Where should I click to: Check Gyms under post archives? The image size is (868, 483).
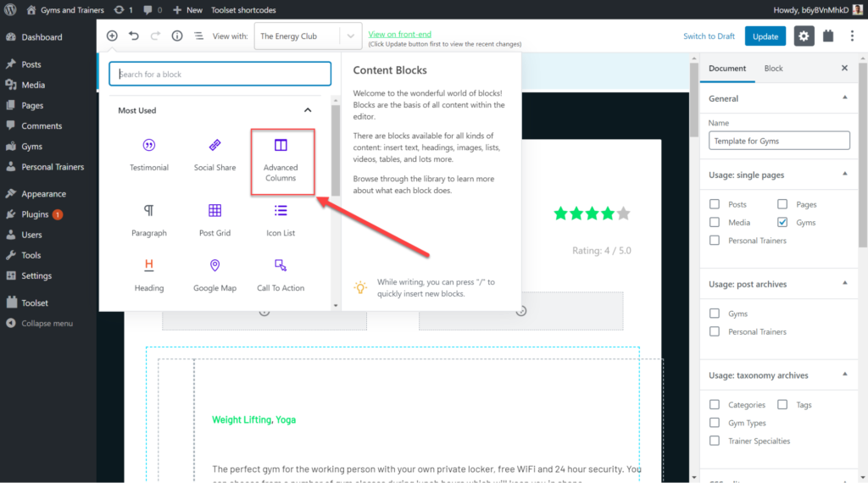coord(715,314)
